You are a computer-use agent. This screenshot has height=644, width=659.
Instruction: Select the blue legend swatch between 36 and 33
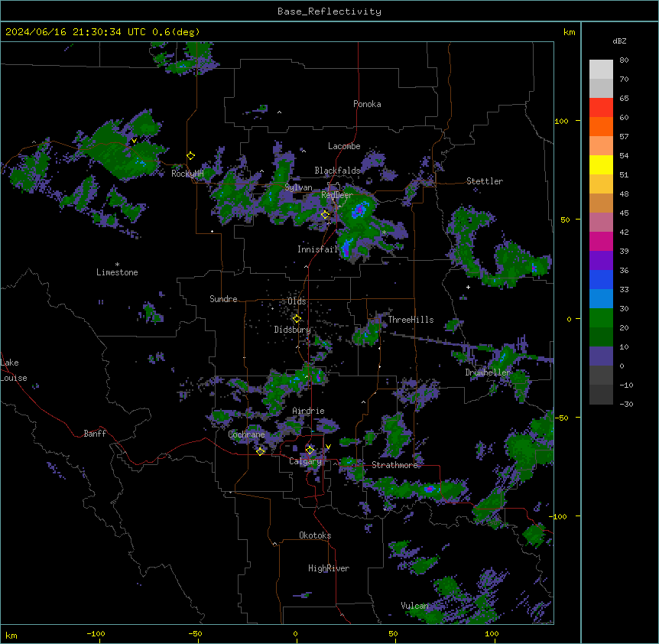[x=601, y=279]
